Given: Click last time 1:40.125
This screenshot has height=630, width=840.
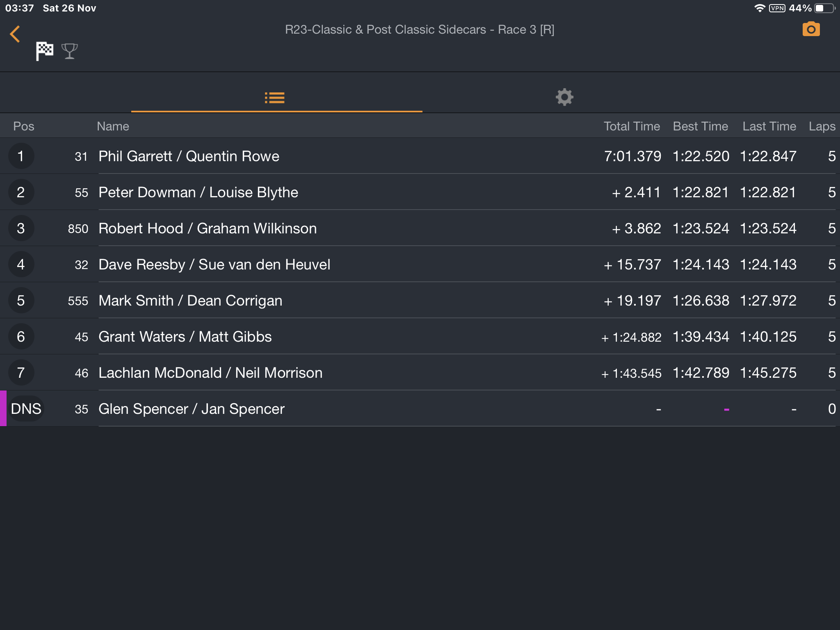Looking at the screenshot, I should (x=768, y=337).
